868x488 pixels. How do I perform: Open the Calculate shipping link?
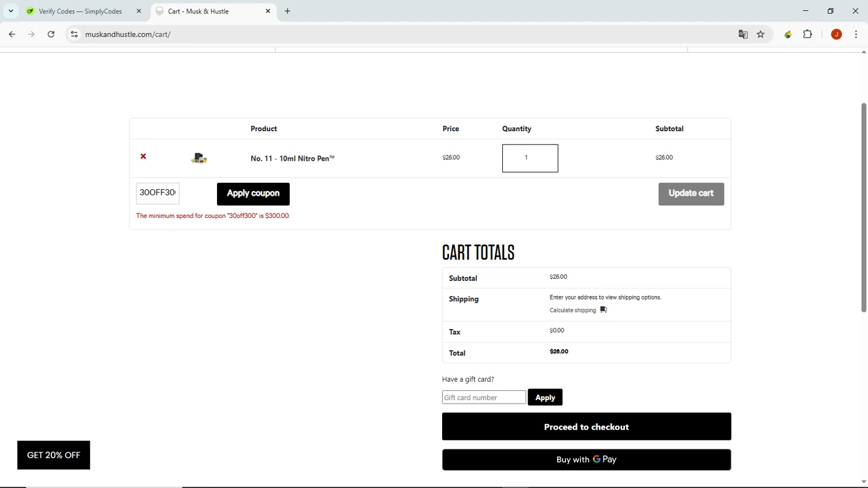(x=573, y=310)
